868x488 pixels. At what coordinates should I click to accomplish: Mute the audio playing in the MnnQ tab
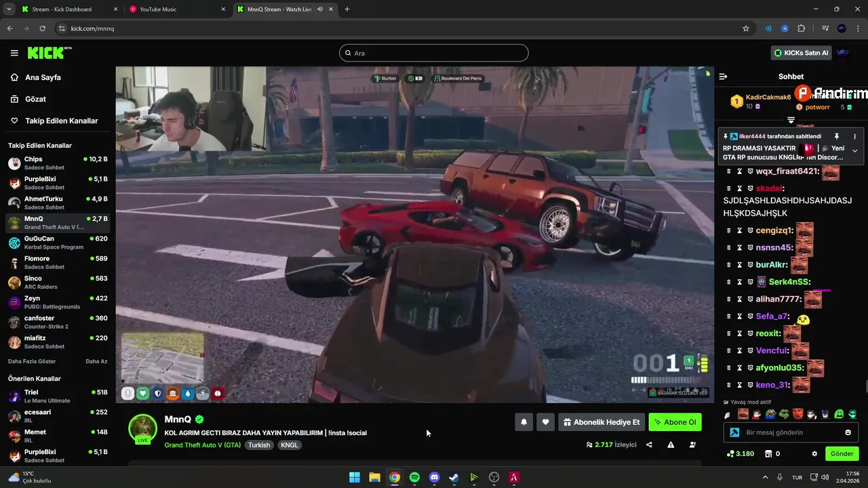click(319, 9)
